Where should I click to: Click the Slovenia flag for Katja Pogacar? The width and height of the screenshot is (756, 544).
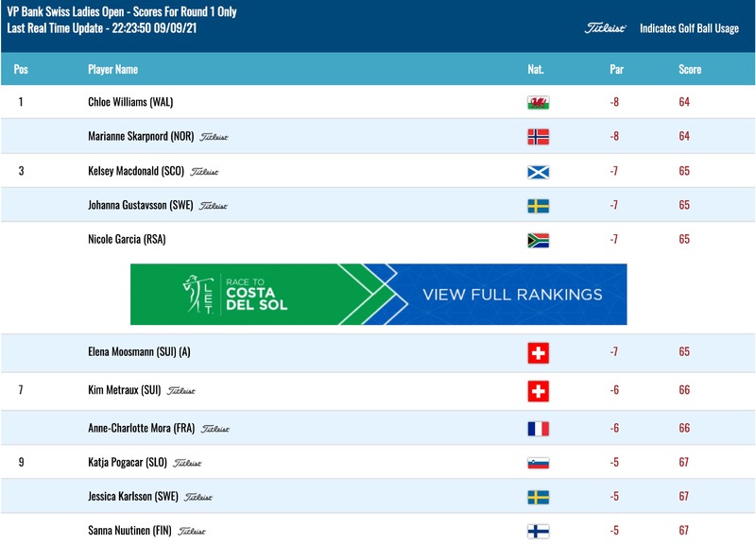point(538,463)
